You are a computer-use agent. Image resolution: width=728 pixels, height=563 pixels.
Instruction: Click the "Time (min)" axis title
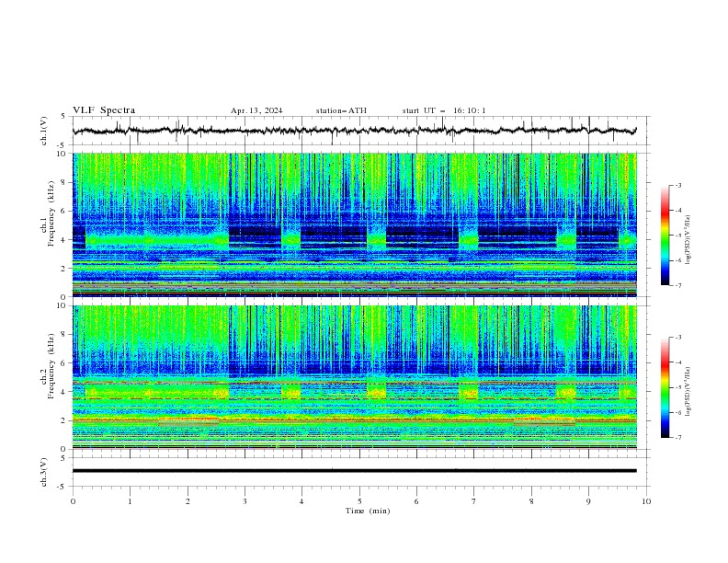point(368,511)
